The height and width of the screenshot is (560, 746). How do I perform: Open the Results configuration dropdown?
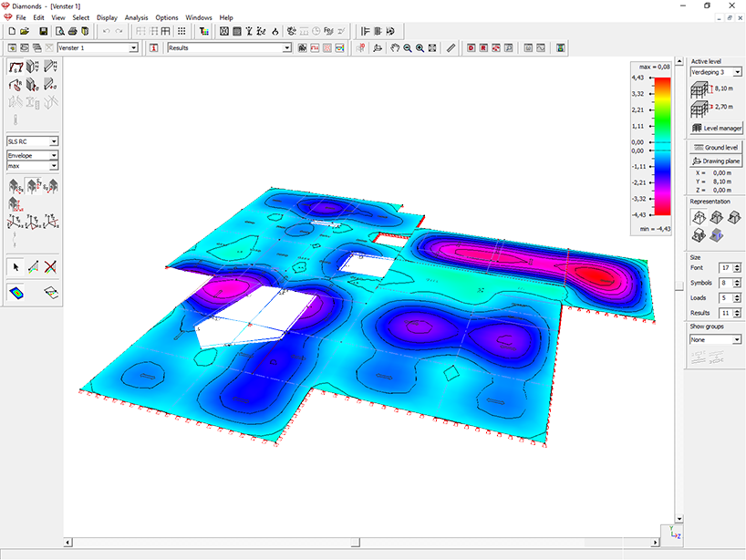click(x=286, y=47)
